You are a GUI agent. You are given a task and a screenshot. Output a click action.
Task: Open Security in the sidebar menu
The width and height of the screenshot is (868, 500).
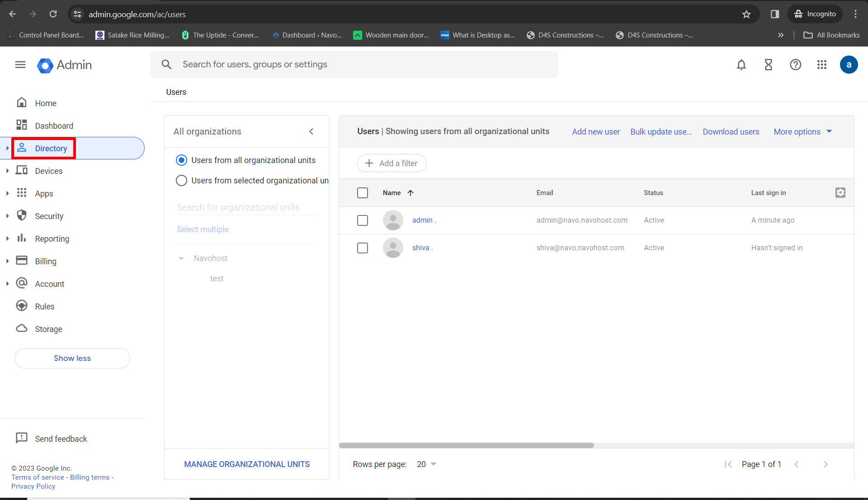point(49,216)
